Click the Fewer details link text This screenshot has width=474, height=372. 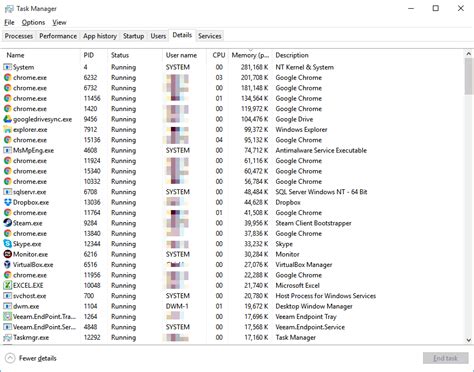click(38, 358)
